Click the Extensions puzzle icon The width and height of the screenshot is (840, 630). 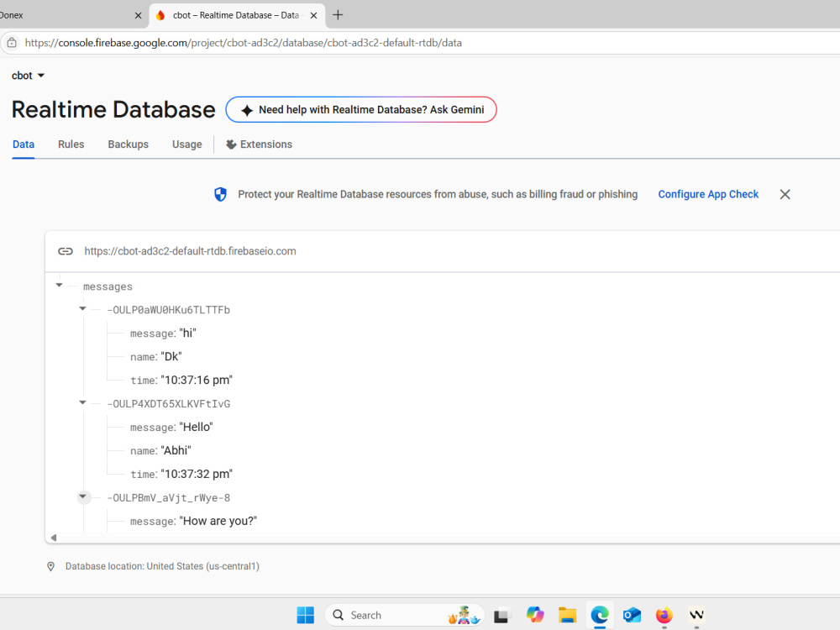tap(231, 144)
